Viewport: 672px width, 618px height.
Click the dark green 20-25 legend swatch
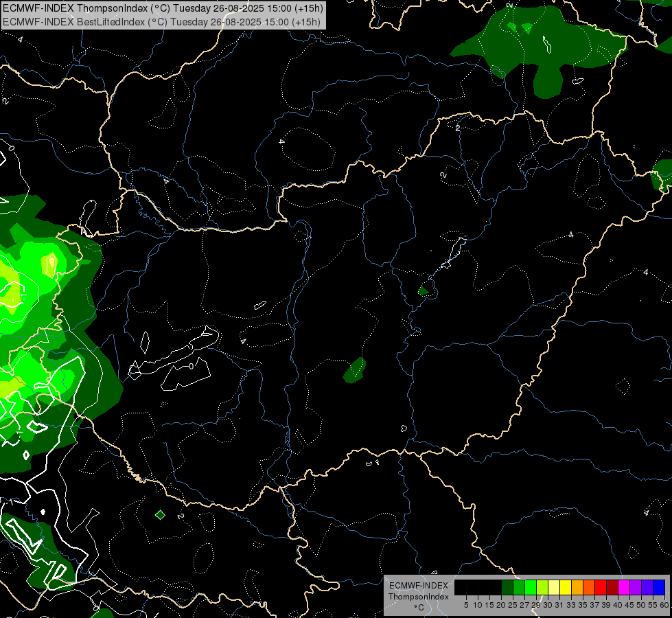(x=507, y=587)
